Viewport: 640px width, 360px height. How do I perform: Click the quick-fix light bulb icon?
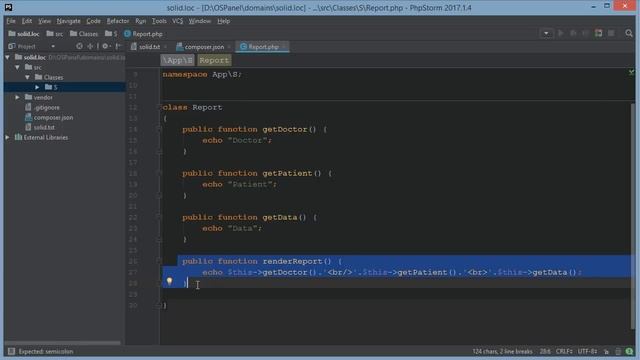coord(169,281)
